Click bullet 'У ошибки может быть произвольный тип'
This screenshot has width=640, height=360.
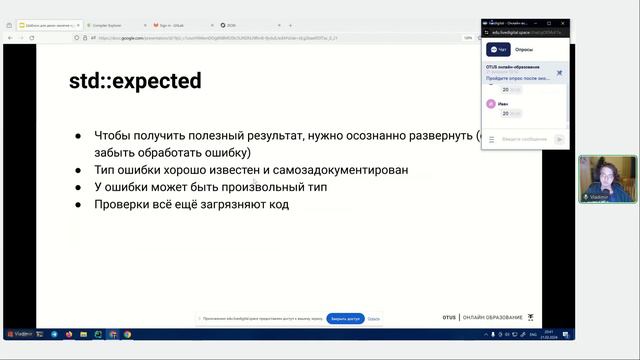click(211, 187)
